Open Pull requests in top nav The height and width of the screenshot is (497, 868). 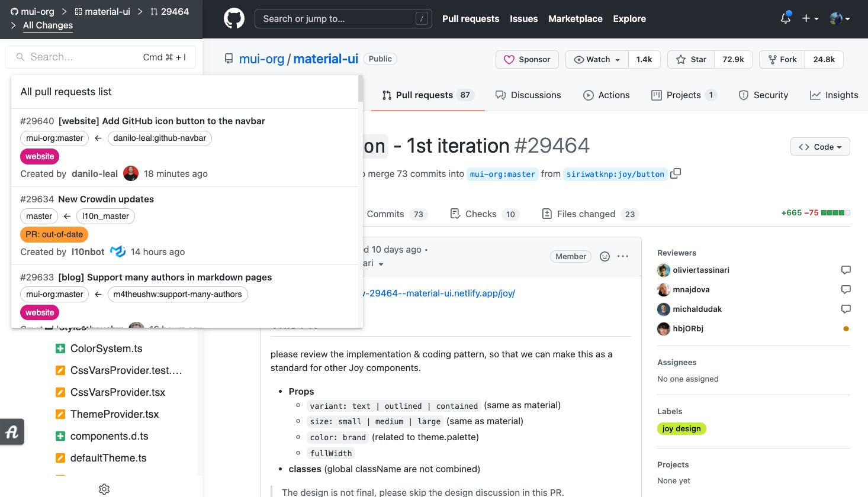coord(471,19)
